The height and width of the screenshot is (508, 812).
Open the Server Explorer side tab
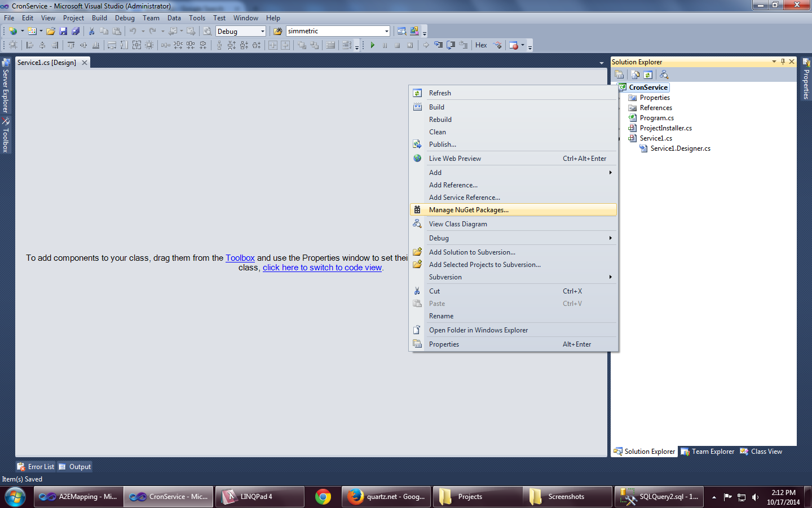[x=6, y=86]
